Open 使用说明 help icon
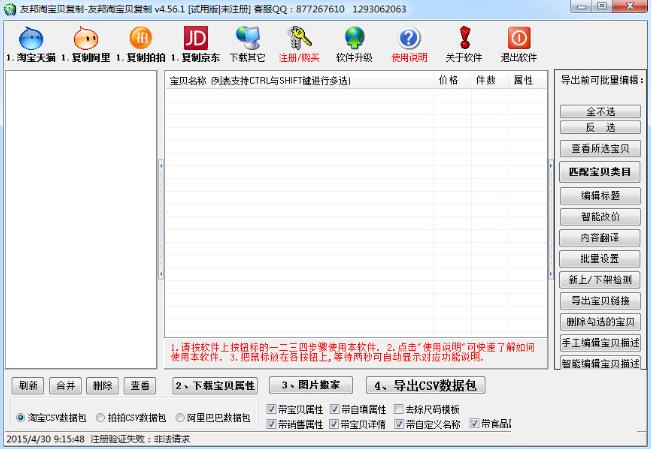This screenshot has width=651, height=449. pos(409,38)
